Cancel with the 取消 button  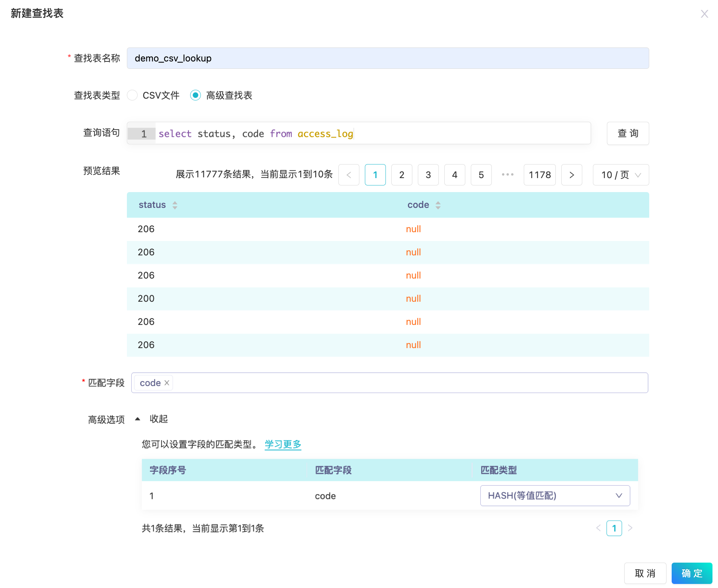(645, 573)
